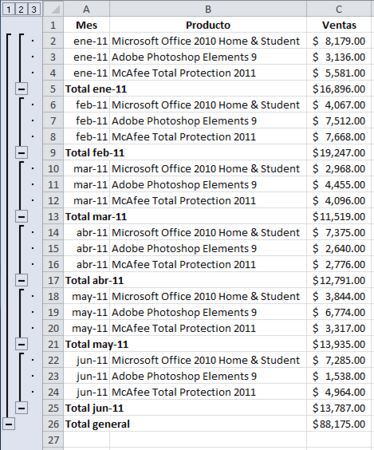Select the $7,668.00 sales cell
The width and height of the screenshot is (374, 450).
coord(339,137)
